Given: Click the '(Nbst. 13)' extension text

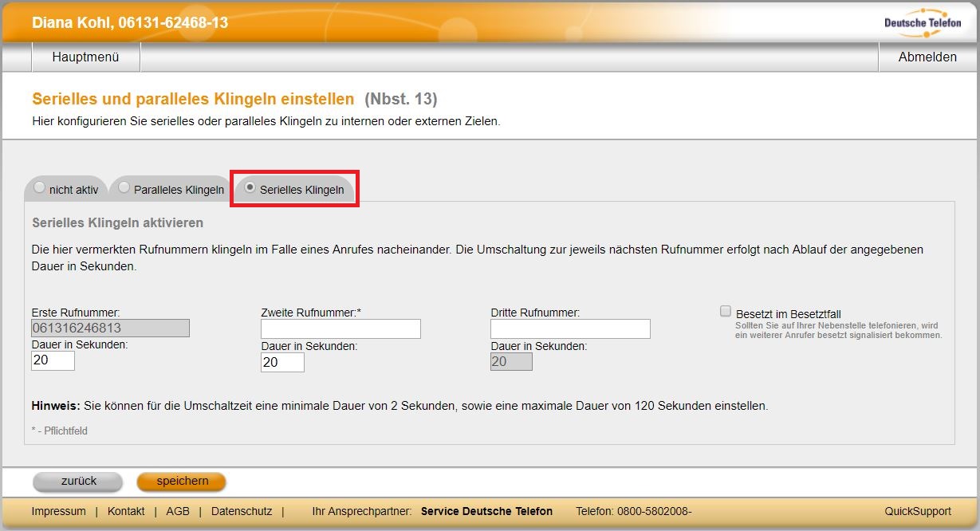Looking at the screenshot, I should 401,100.
